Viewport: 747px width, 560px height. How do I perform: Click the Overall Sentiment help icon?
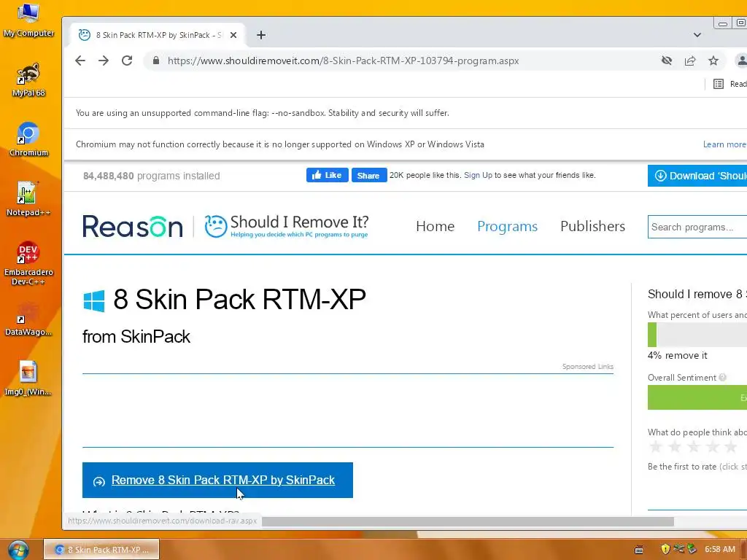click(x=723, y=378)
